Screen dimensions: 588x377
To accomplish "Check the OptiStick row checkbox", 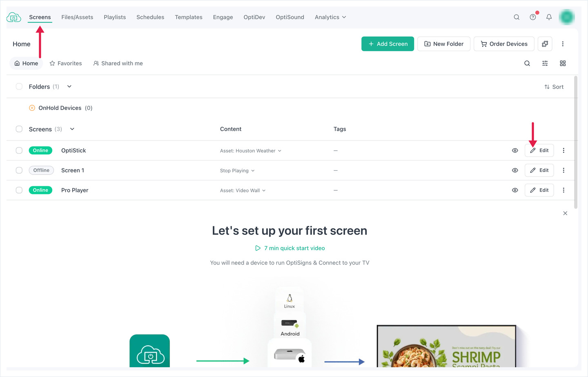I will (19, 150).
